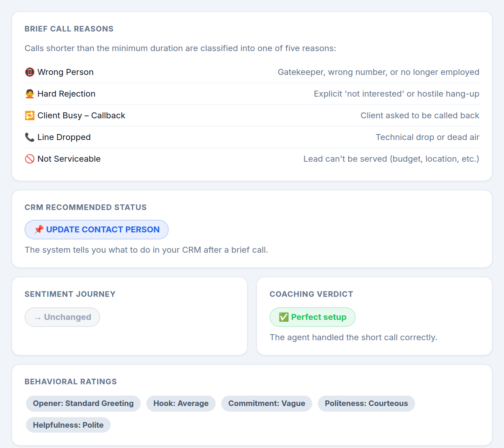The width and height of the screenshot is (504, 448).
Task: Click the CRM RECOMMENDED STATUS heading
Action: [85, 208]
